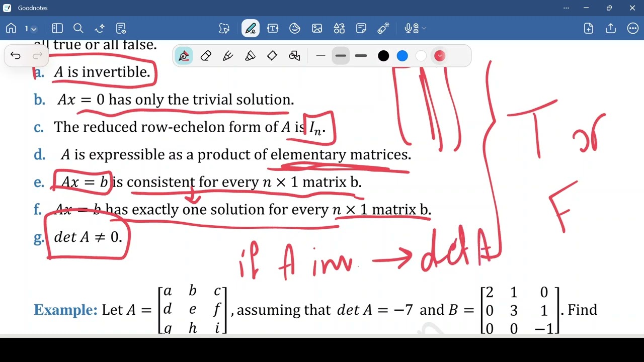Click statement b 'has only the trivial solution'
The image size is (644, 362).
201,100
